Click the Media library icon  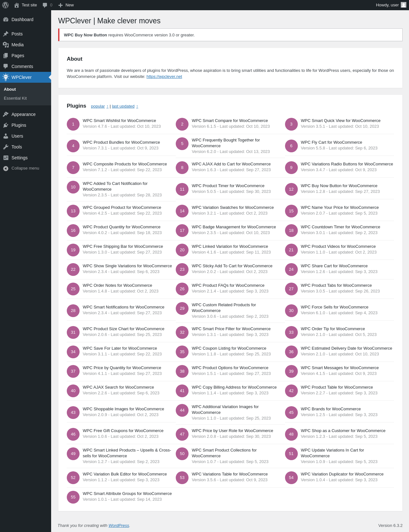pyautogui.click(x=6, y=45)
